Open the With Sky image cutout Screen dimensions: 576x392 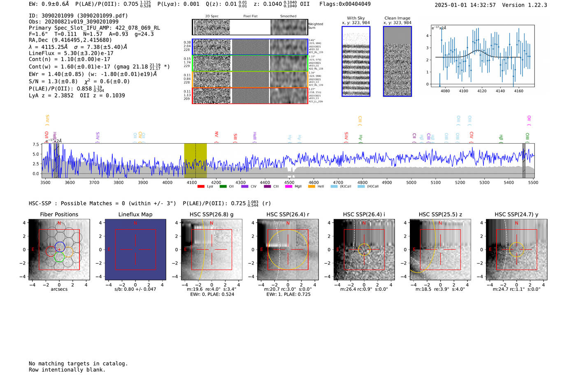(356, 61)
